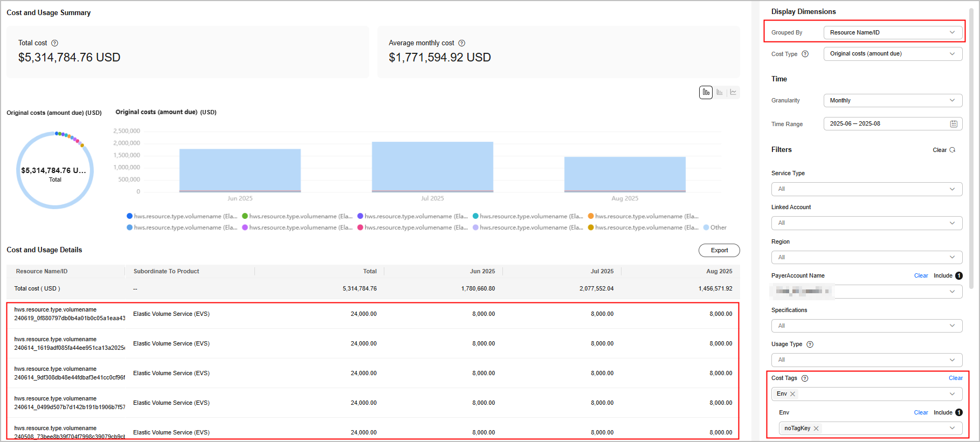Switch to the line chart view

point(733,92)
